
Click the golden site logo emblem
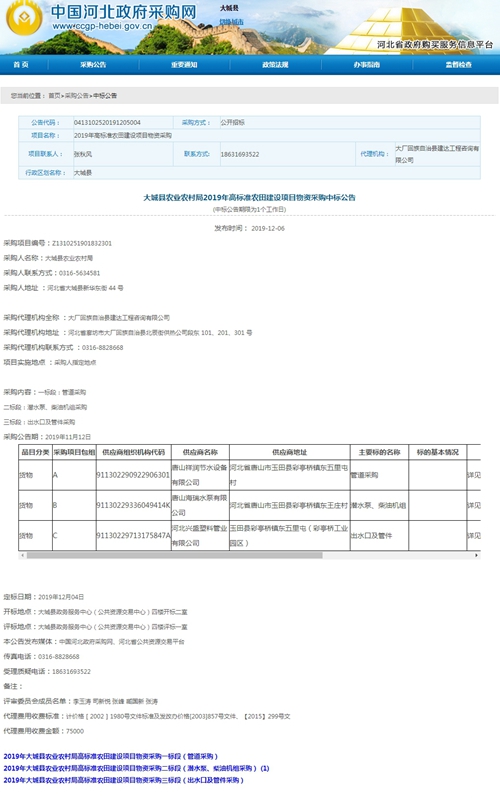[24, 17]
